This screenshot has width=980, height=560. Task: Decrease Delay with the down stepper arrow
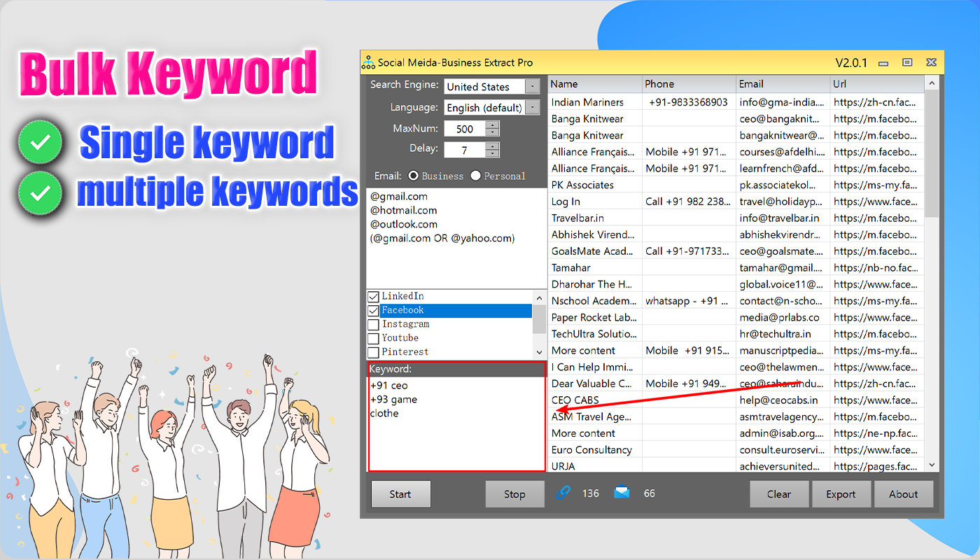[x=492, y=153]
